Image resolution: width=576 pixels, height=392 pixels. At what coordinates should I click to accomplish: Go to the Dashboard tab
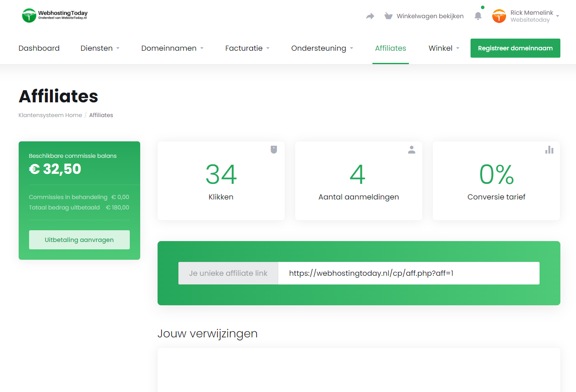pyautogui.click(x=39, y=48)
